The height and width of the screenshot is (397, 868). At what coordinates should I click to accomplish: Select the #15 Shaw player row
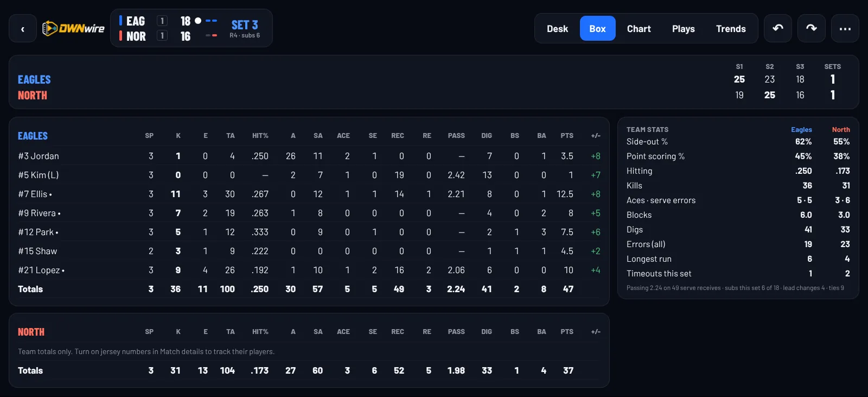click(x=309, y=251)
